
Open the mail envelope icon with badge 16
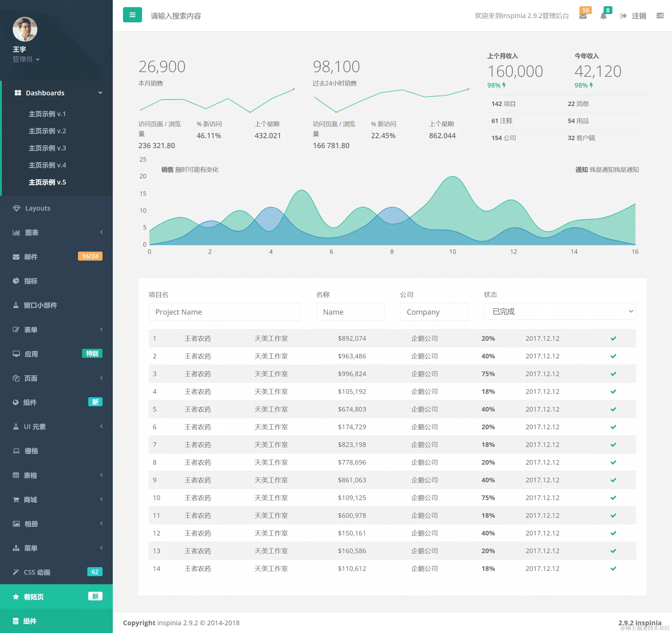[583, 16]
